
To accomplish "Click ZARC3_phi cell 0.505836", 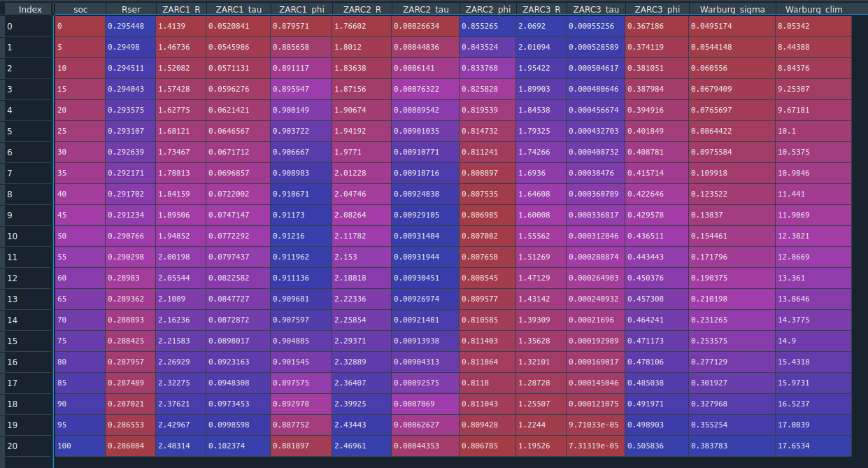I will [657, 446].
